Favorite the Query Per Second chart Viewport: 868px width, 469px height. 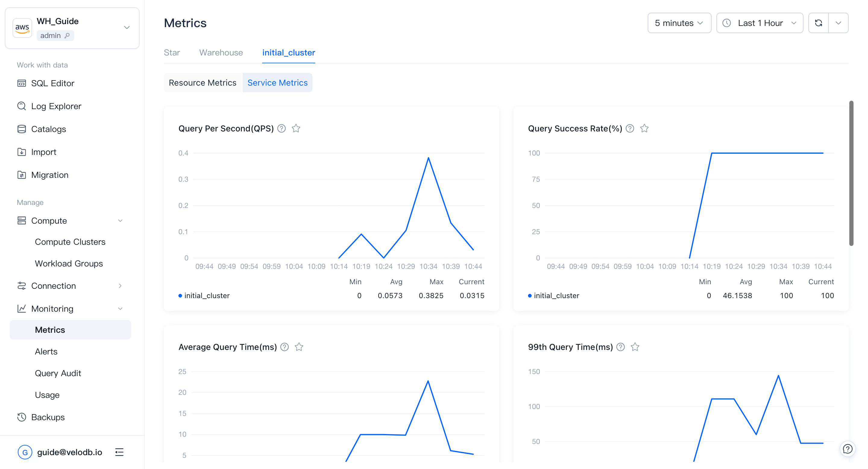coord(296,128)
